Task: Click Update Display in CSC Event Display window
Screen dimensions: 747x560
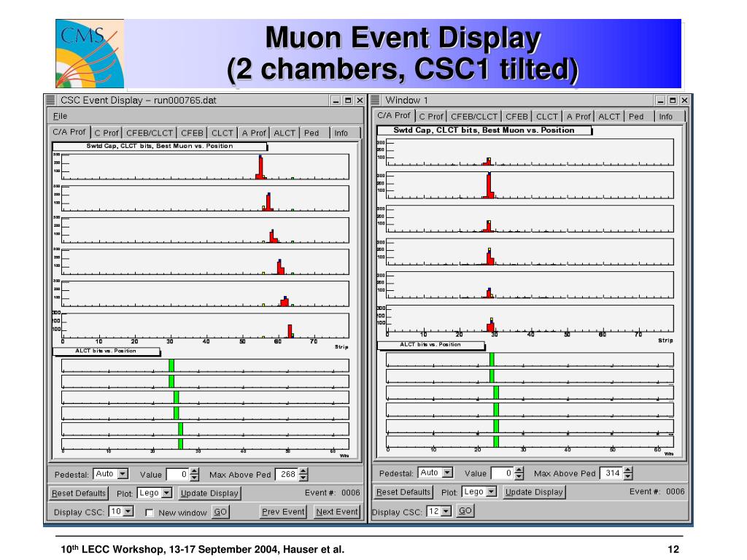Action: (x=209, y=494)
